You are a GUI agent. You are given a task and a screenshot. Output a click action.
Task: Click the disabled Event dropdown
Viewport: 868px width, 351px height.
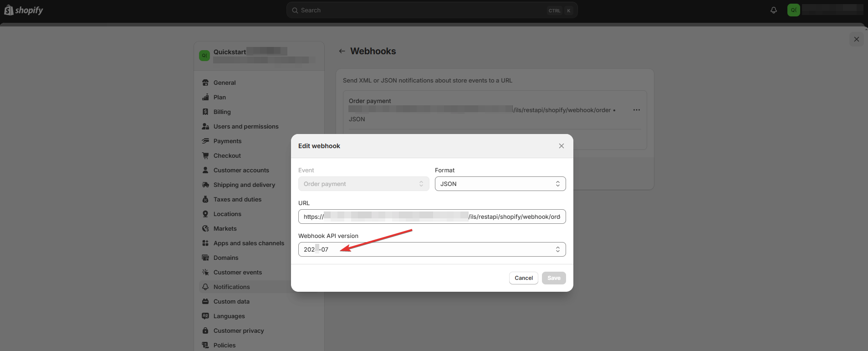tap(363, 184)
